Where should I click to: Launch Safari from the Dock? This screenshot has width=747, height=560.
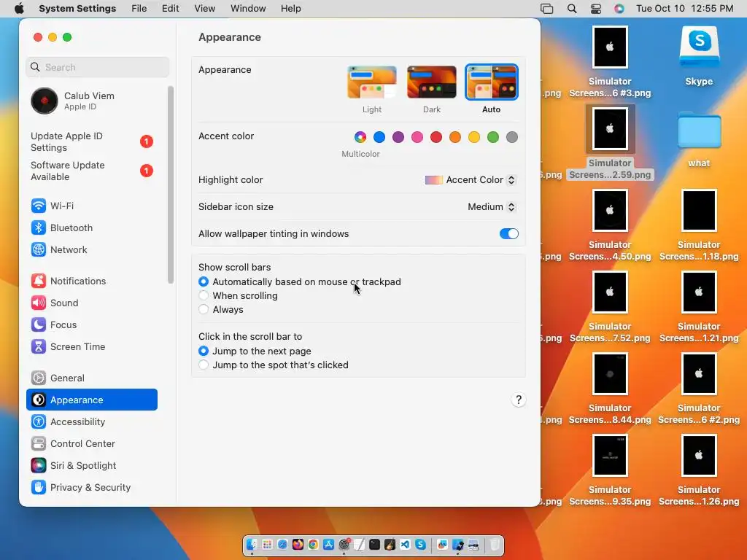[282, 544]
